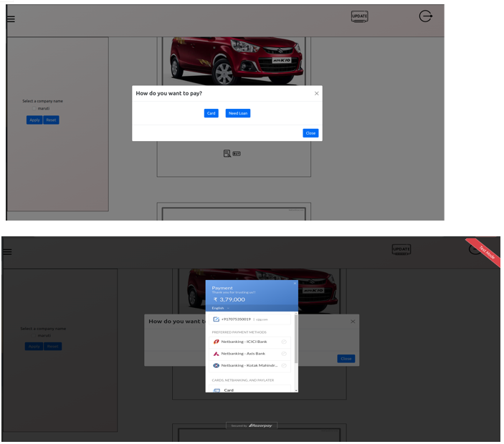
Task: Click the Axis Bank logo icon
Action: pyautogui.click(x=217, y=354)
